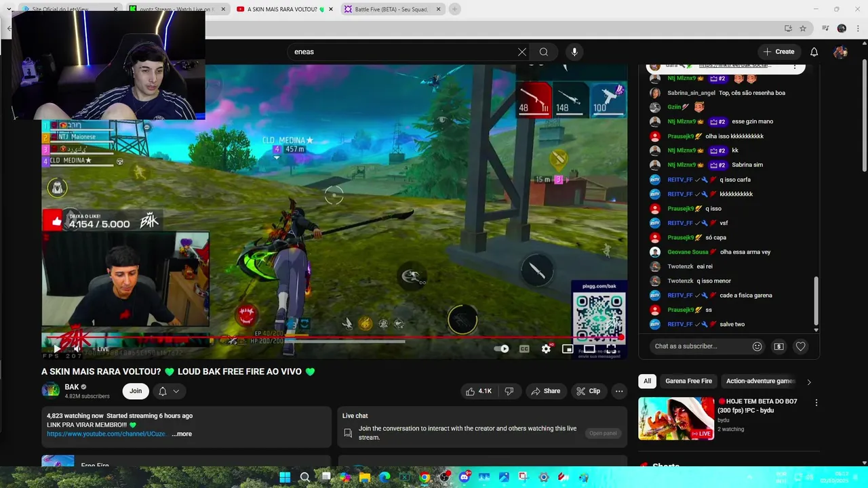Click the Sabrina_sin_angel chat username

point(691,93)
